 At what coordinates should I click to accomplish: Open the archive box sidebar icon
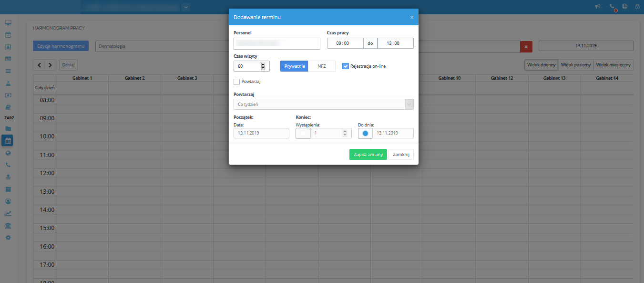[8, 189]
